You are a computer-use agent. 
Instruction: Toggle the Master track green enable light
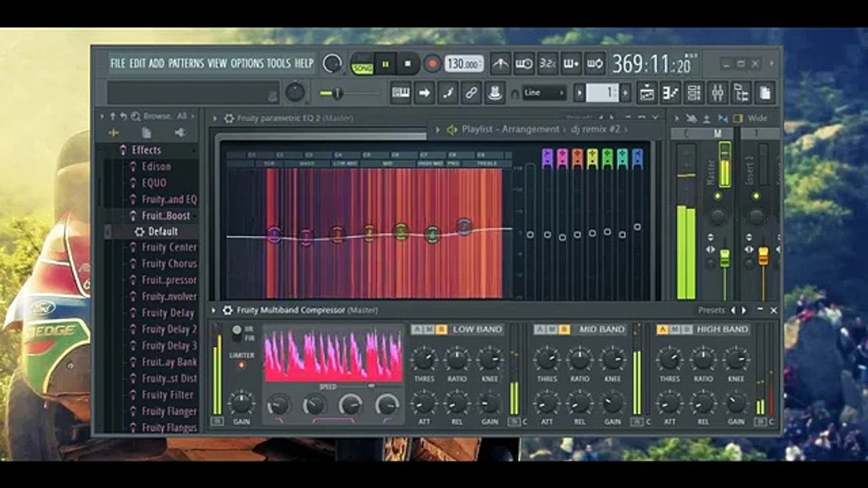point(717,196)
